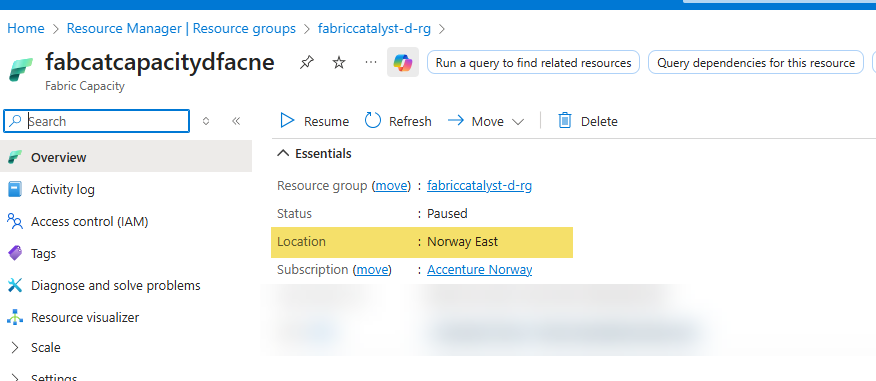The width and height of the screenshot is (876, 381).
Task: Click the Overview sidebar icon
Action: (15, 158)
